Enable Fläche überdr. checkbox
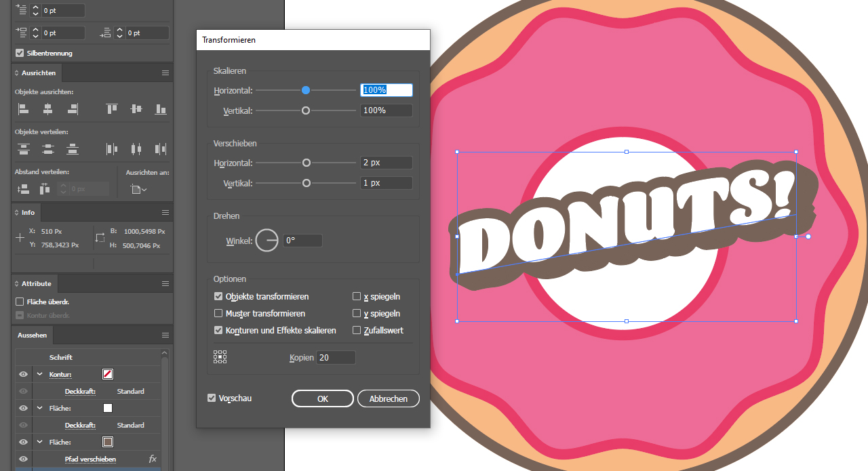The width and height of the screenshot is (868, 471). point(20,302)
